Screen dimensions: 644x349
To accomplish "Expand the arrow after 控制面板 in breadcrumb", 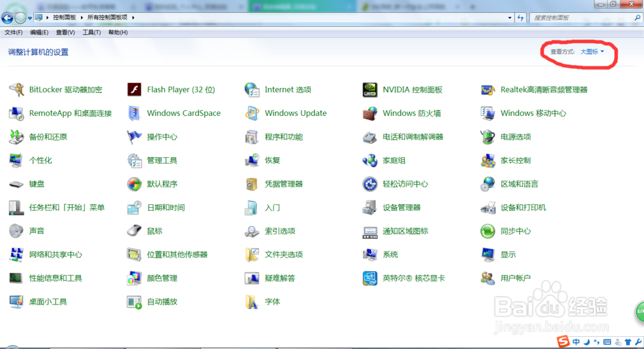I will pos(82,17).
